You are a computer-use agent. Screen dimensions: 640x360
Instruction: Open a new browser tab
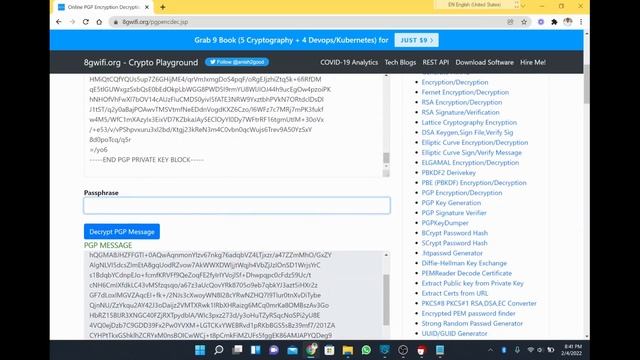pos(162,7)
